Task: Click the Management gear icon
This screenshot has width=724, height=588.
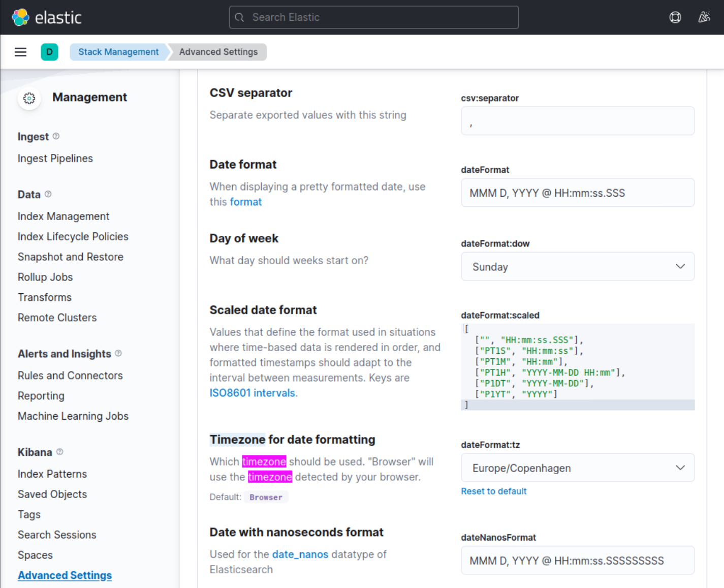Action: 29,98
